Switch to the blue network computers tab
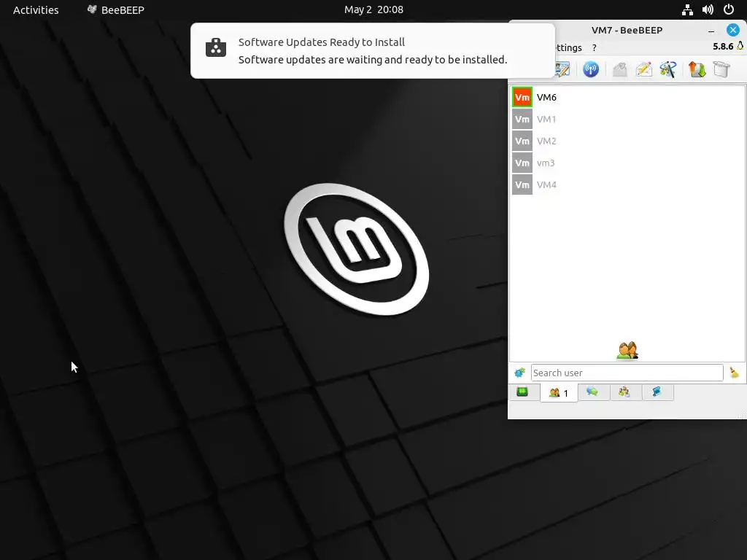The width and height of the screenshot is (747, 560). click(657, 392)
